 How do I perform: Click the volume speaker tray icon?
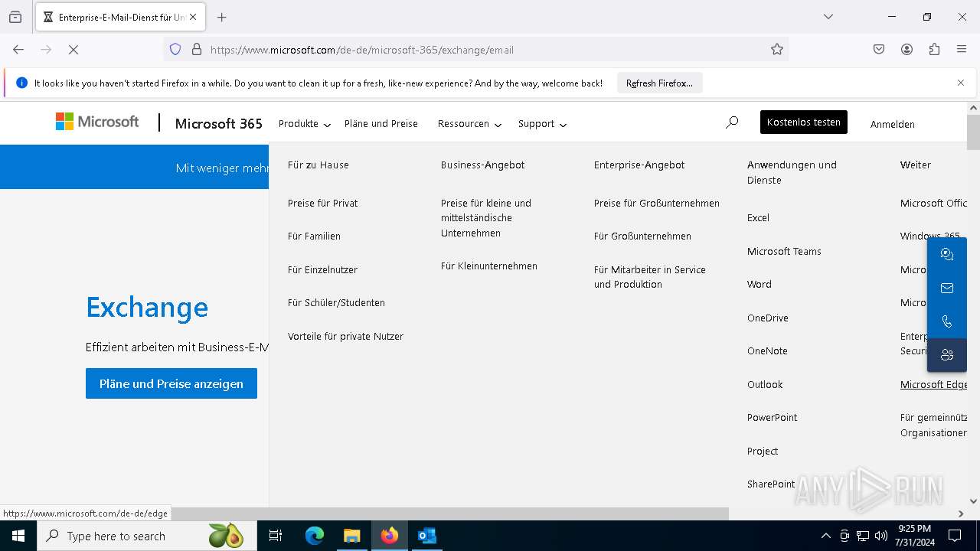(880, 536)
